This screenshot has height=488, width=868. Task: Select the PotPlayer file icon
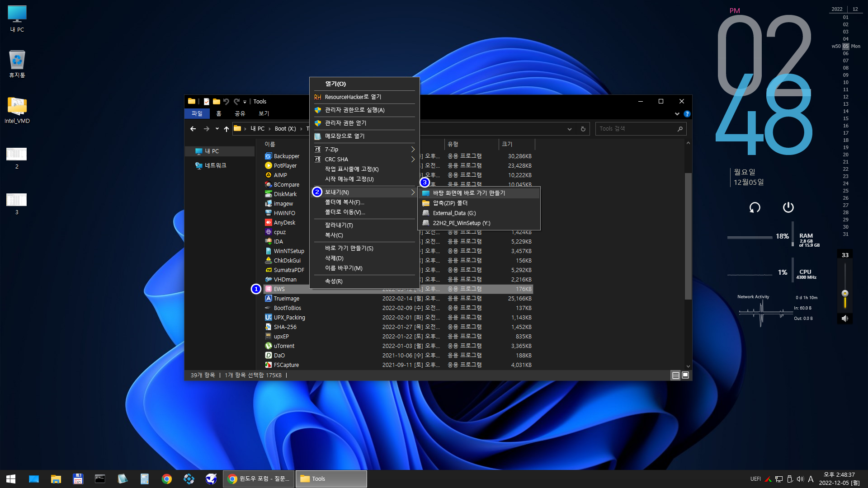pos(268,166)
